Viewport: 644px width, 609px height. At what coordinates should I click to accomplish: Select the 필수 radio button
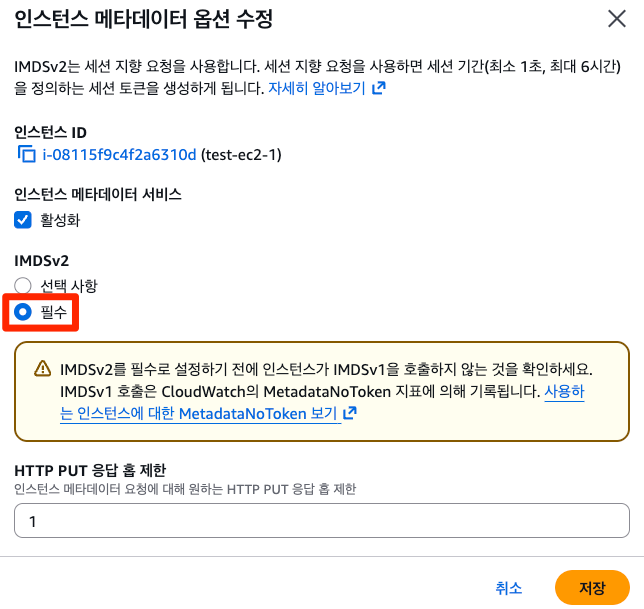pos(23,312)
